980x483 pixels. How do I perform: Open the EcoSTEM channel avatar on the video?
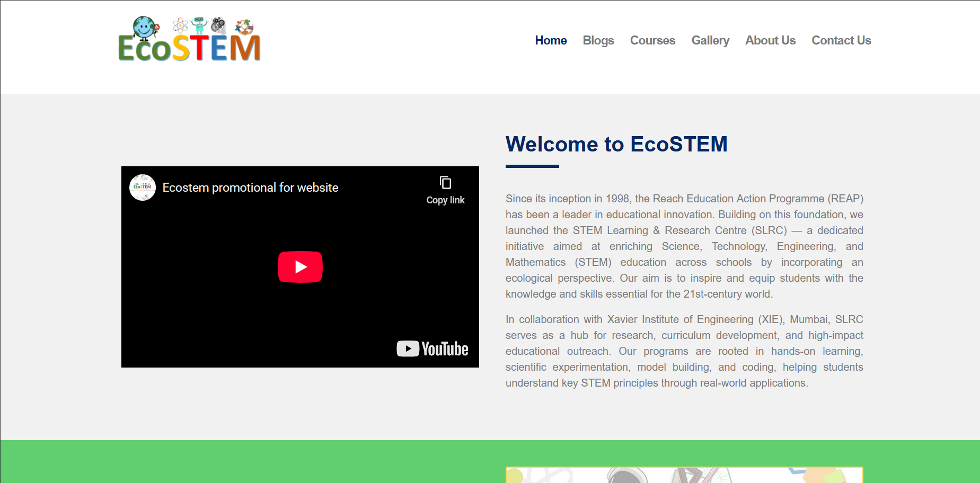[x=142, y=187]
